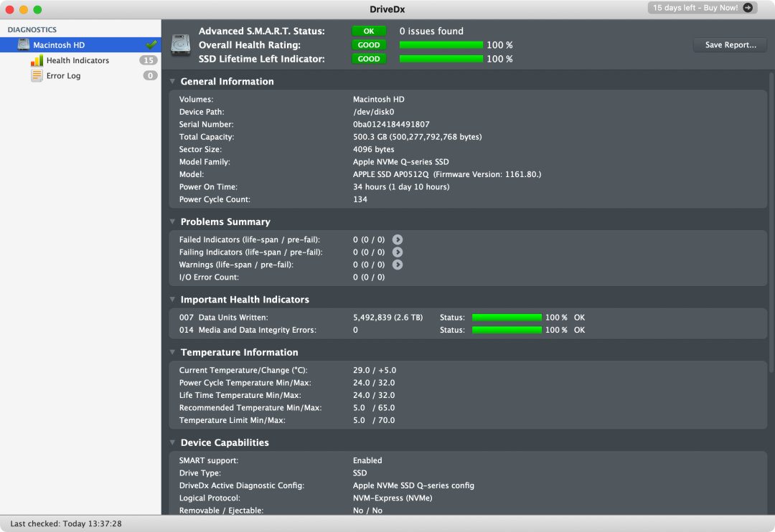The height and width of the screenshot is (532, 775).
Task: Click the total capacity value 500.3 GB
Action: tap(417, 137)
